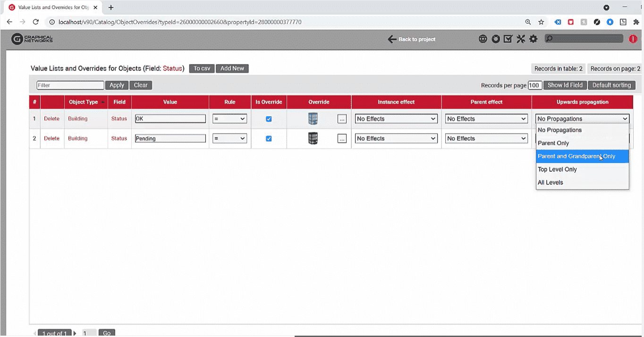This screenshot has width=644, height=337.
Task: Click Default sorting button
Action: 611,85
